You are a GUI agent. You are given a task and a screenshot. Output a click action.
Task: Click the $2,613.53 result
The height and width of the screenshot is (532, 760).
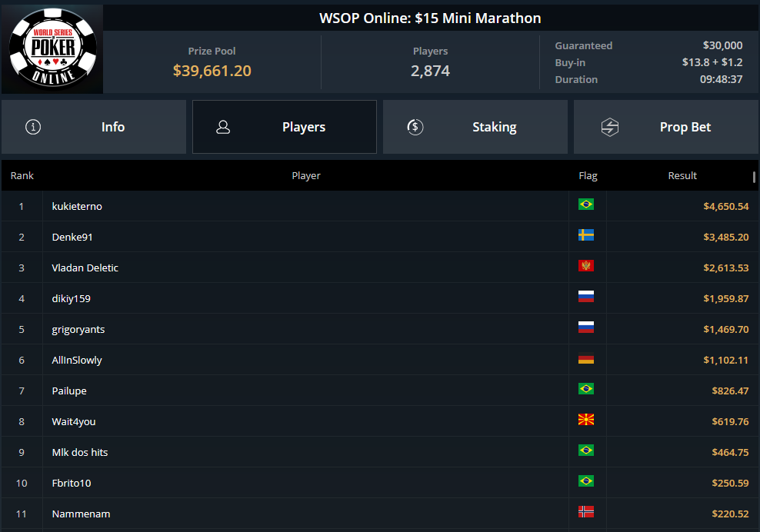coord(725,268)
